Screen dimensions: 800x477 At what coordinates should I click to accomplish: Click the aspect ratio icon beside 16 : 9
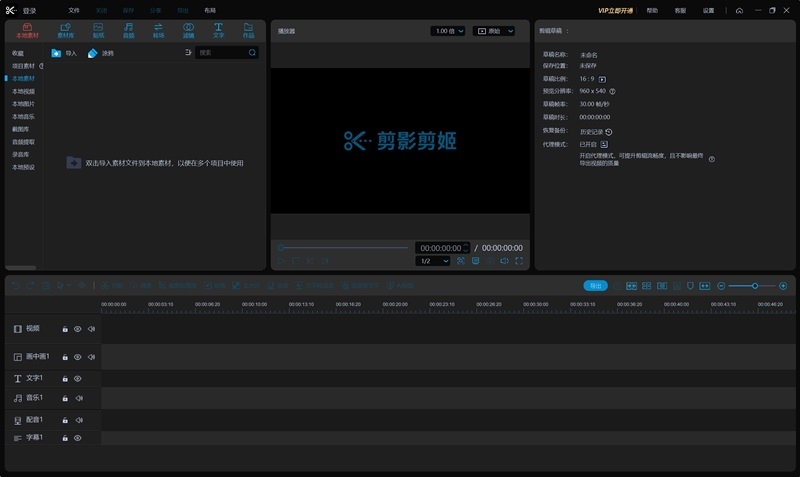click(x=602, y=79)
